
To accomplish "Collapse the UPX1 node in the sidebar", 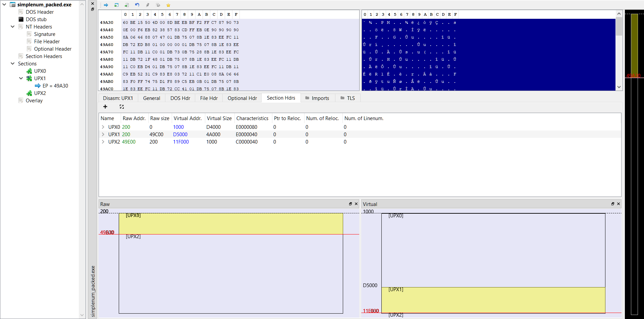I will (x=21, y=78).
